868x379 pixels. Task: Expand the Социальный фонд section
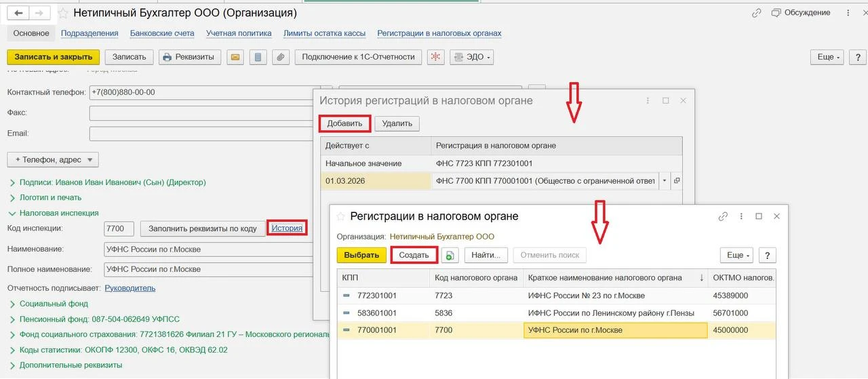click(12, 304)
